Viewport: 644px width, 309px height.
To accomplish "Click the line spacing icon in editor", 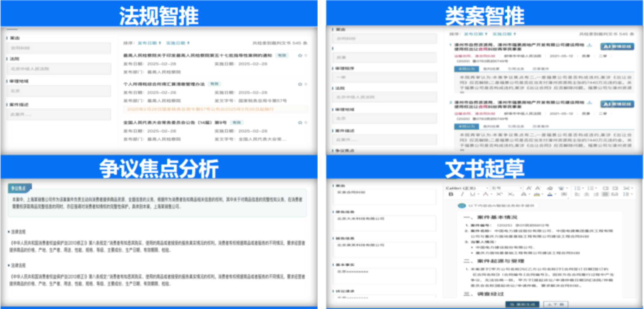I will [626, 194].
